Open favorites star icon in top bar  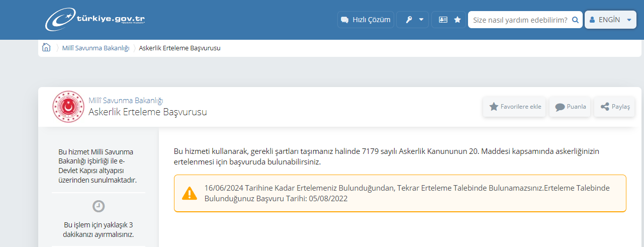[457, 20]
